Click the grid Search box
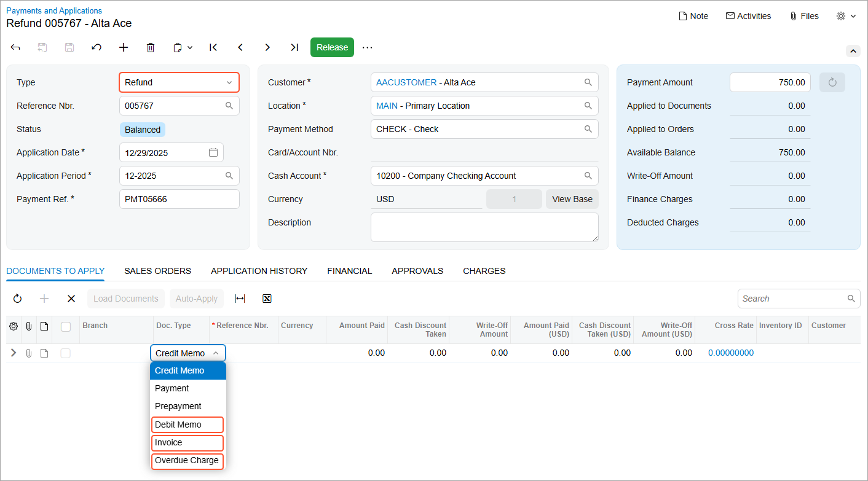This screenshot has height=481, width=868. click(799, 299)
